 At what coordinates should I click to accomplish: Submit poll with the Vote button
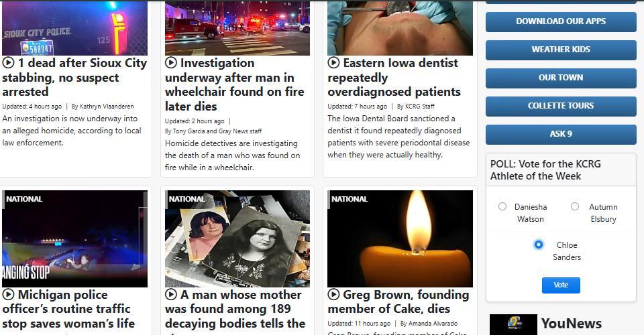tap(561, 285)
